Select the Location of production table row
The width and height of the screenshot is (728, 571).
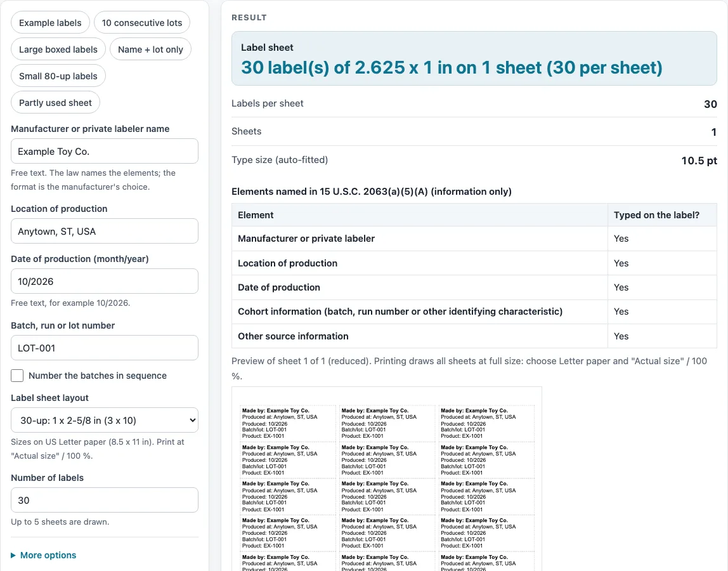click(474, 263)
